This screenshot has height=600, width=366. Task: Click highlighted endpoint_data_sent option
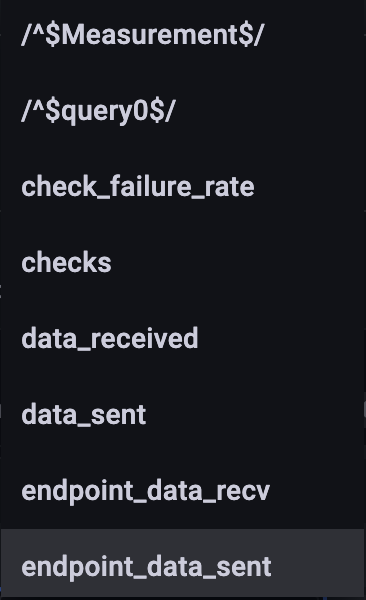click(182, 564)
